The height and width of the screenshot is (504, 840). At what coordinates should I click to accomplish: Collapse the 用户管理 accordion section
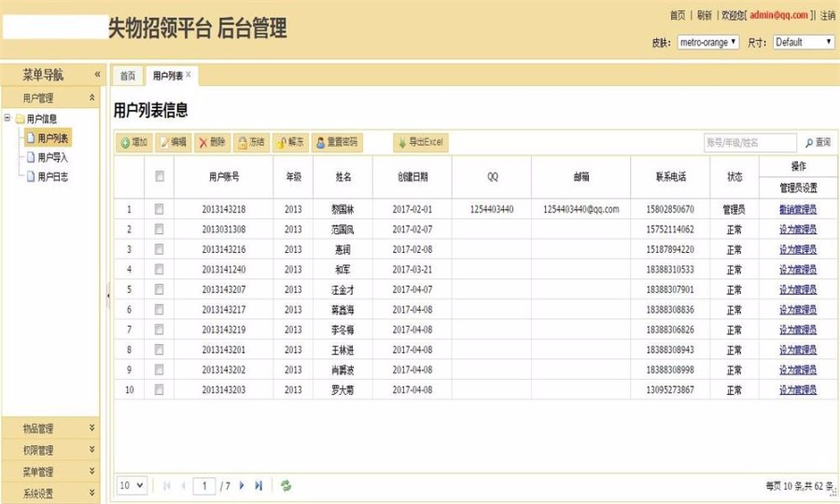pos(91,97)
